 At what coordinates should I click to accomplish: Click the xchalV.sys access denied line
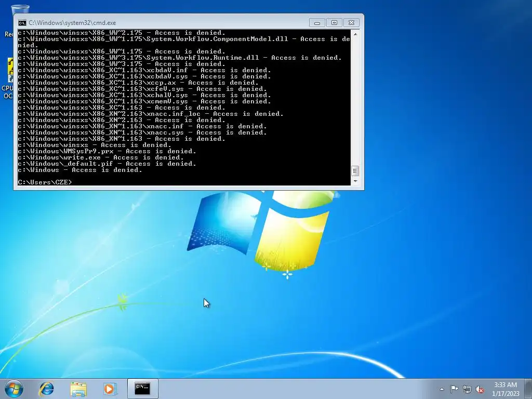point(144,95)
